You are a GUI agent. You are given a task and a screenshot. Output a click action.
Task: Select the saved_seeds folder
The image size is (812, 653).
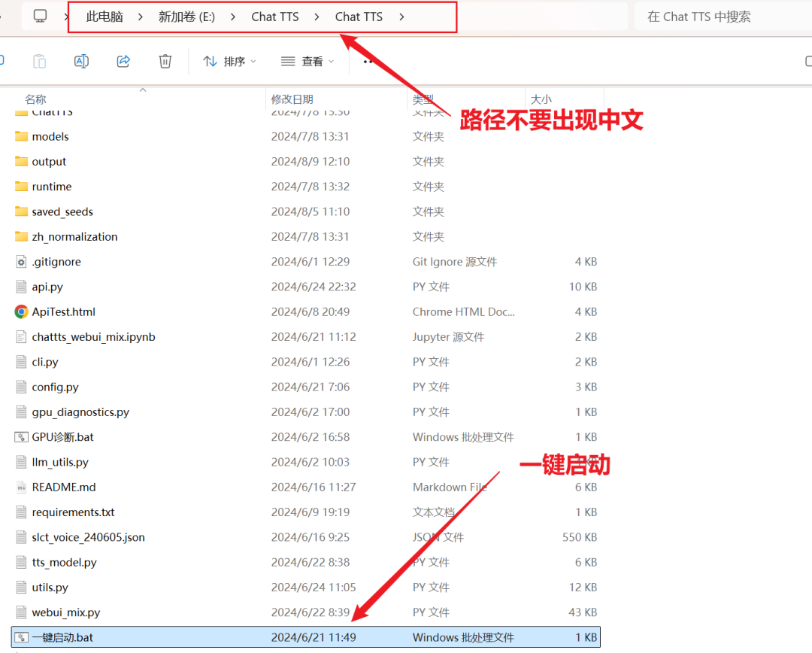click(62, 211)
